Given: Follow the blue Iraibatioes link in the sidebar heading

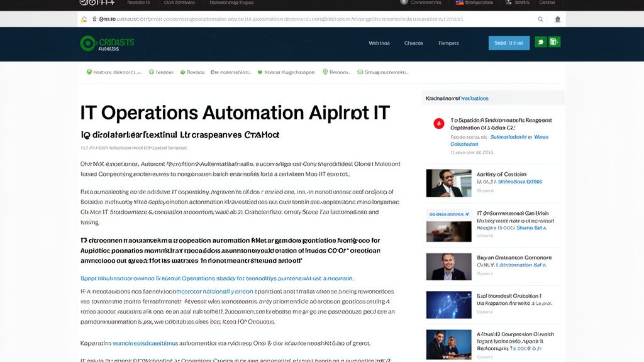Looking at the screenshot, I should (x=475, y=99).
